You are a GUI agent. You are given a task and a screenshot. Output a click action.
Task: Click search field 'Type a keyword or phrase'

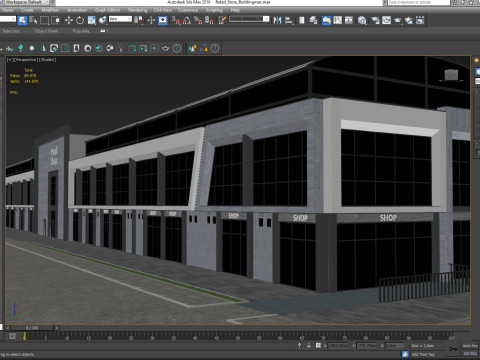(419, 2)
